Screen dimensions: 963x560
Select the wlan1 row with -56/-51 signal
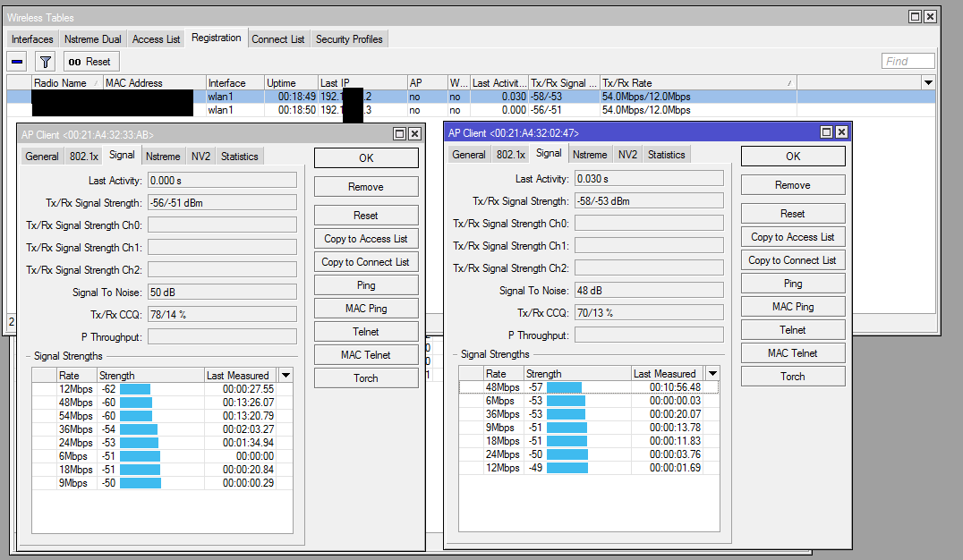tap(219, 110)
